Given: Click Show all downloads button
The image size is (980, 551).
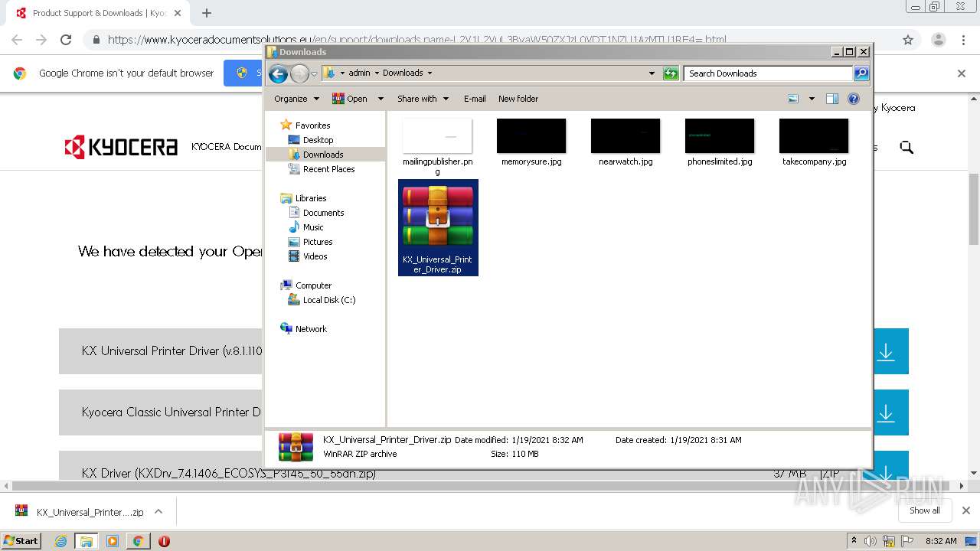Looking at the screenshot, I should 924,510.
